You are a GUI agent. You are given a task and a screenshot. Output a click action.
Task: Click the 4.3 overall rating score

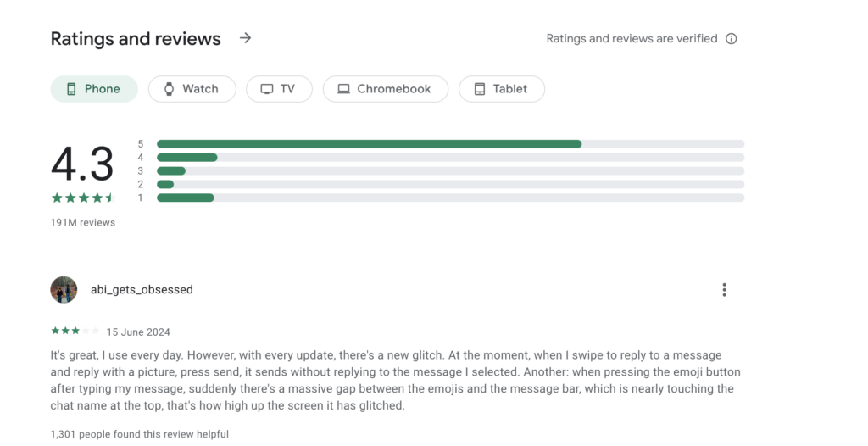[82, 164]
